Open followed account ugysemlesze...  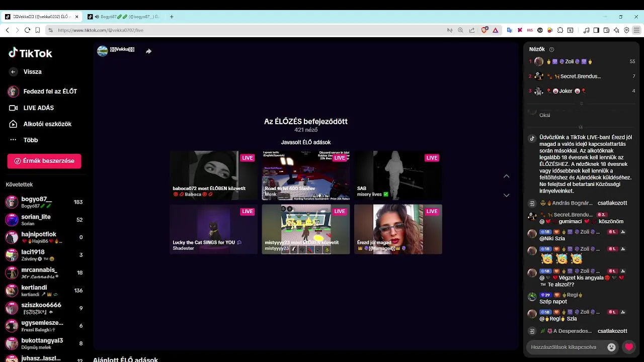pyautogui.click(x=44, y=326)
